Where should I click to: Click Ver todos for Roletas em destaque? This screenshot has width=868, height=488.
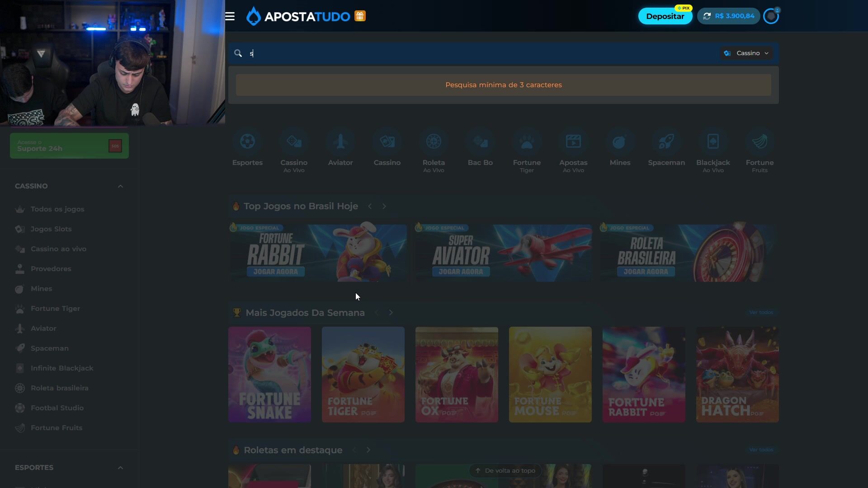coord(761,450)
